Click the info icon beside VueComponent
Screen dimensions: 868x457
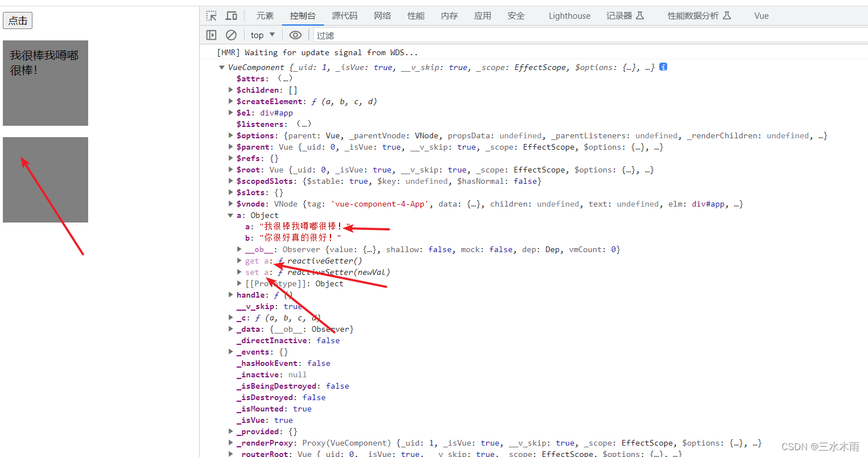tap(662, 67)
